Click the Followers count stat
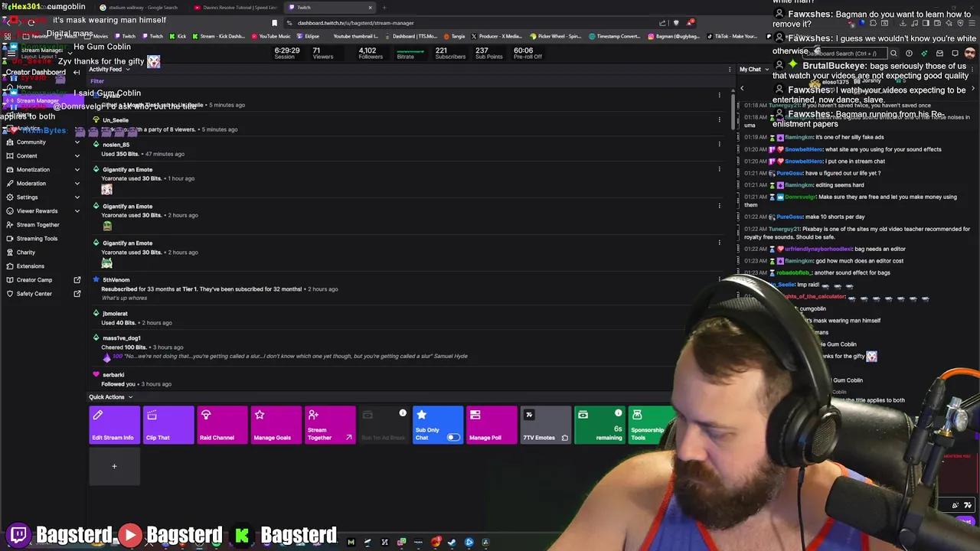This screenshot has height=551, width=980. tap(371, 54)
